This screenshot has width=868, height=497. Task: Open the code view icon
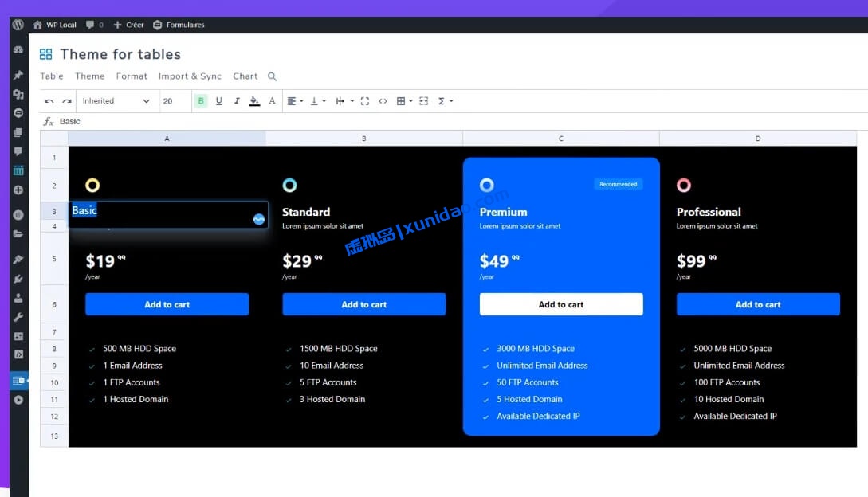(383, 100)
